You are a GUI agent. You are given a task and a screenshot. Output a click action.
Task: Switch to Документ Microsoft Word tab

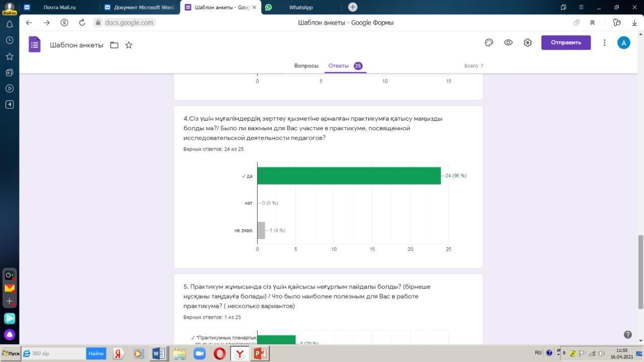pyautogui.click(x=140, y=7)
